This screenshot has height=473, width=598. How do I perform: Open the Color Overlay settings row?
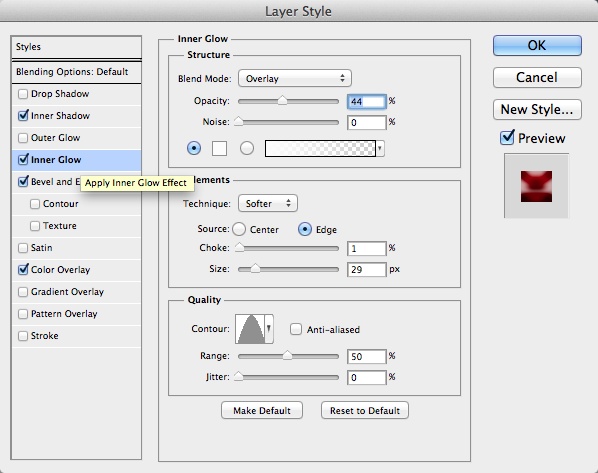click(77, 270)
